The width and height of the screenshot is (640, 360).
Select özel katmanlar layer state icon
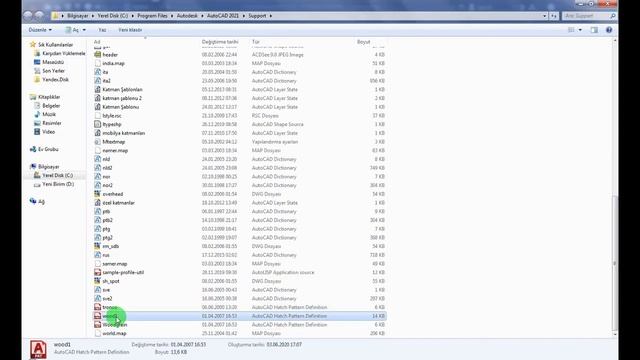click(x=98, y=202)
